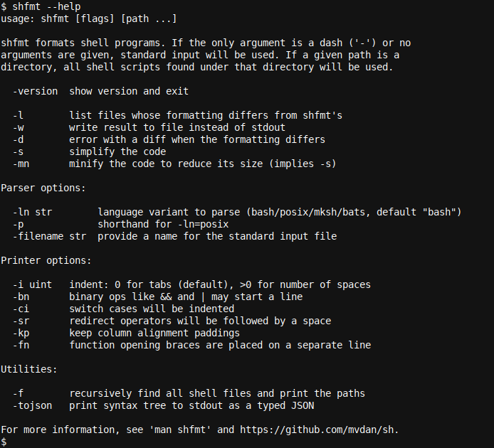Click the GitHub mvdan/sh URL

pyautogui.click(x=318, y=430)
